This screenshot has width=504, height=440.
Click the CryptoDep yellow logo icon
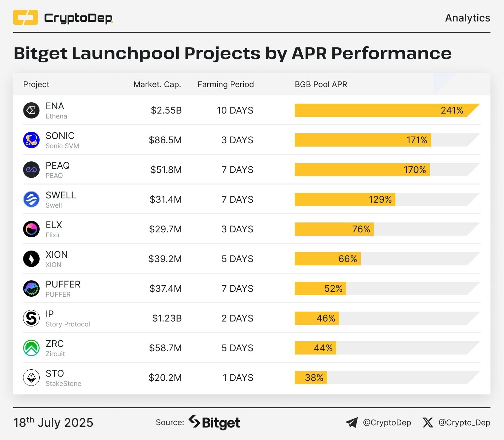(x=25, y=17)
